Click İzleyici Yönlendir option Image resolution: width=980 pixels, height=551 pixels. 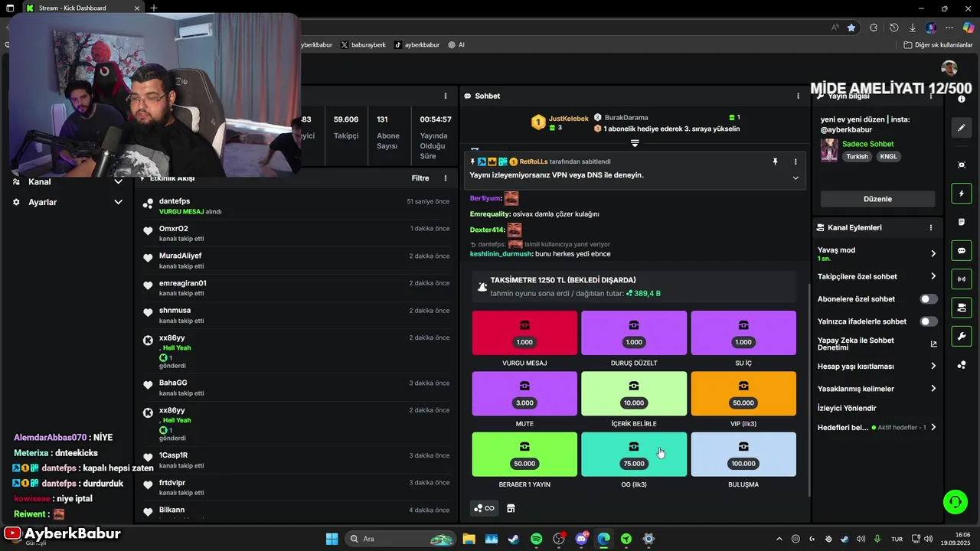click(x=847, y=408)
